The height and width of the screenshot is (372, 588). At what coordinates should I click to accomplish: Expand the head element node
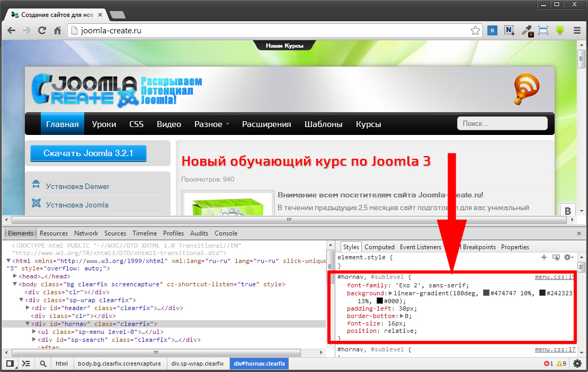[15, 276]
